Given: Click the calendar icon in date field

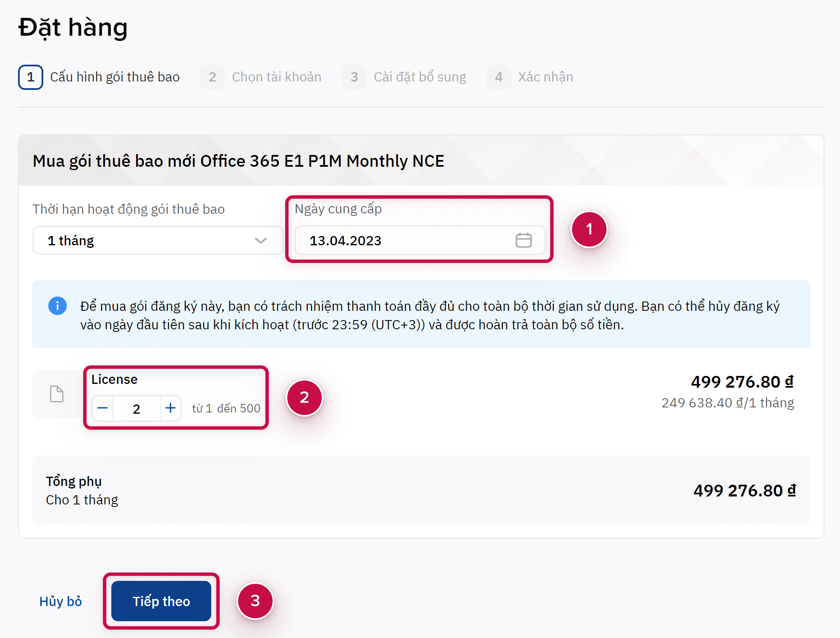Looking at the screenshot, I should (523, 240).
